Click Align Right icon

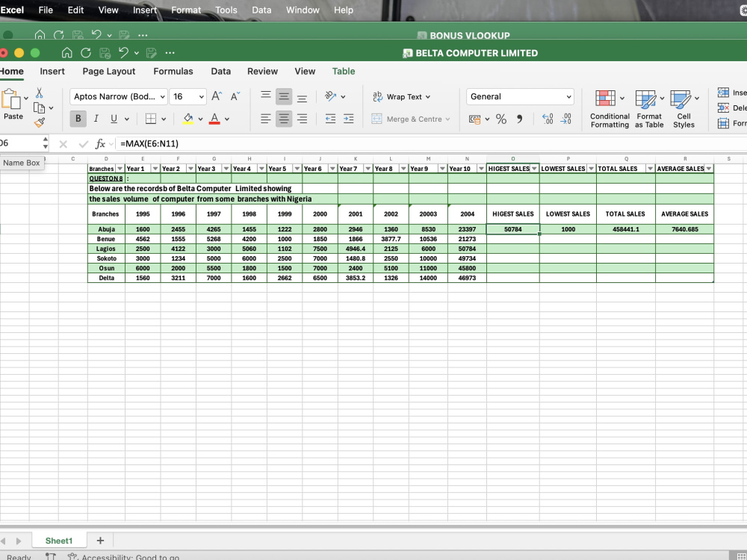[302, 119]
